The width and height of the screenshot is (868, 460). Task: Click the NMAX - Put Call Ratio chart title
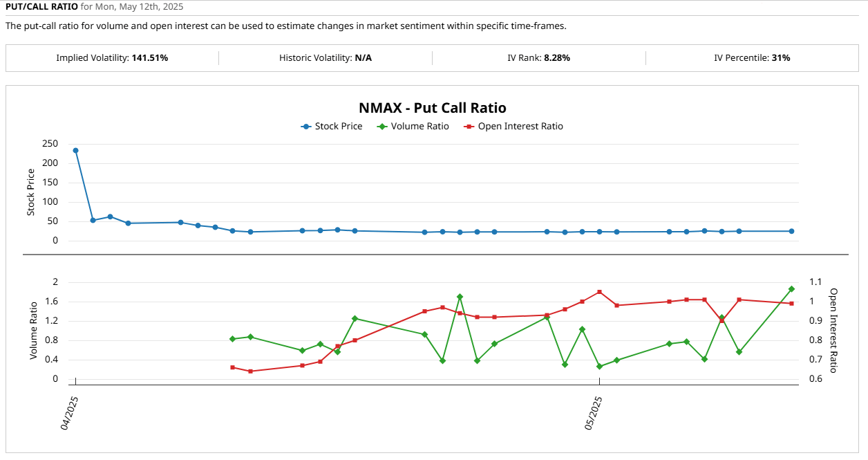[432, 108]
